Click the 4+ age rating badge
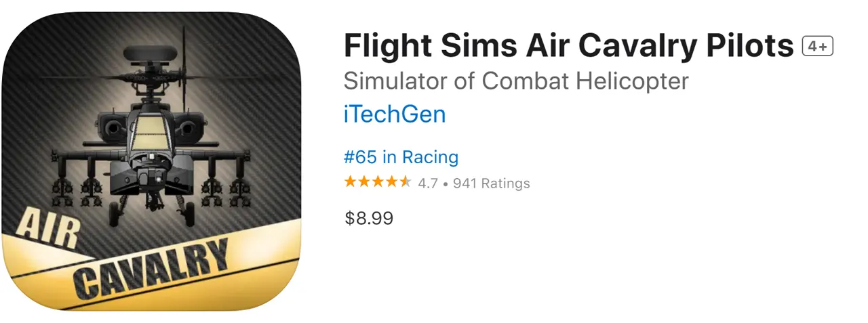The image size is (868, 323). pos(817,47)
